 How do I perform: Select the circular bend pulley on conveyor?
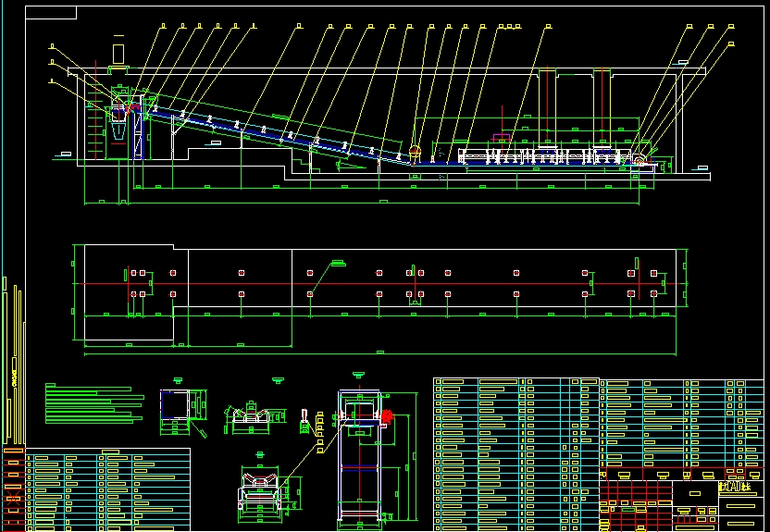(415, 151)
